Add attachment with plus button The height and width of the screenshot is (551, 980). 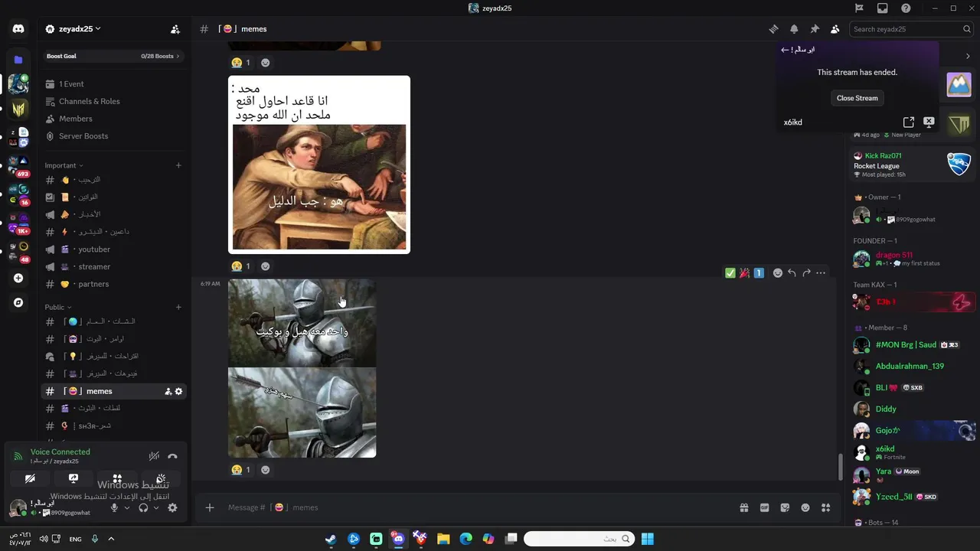(209, 507)
